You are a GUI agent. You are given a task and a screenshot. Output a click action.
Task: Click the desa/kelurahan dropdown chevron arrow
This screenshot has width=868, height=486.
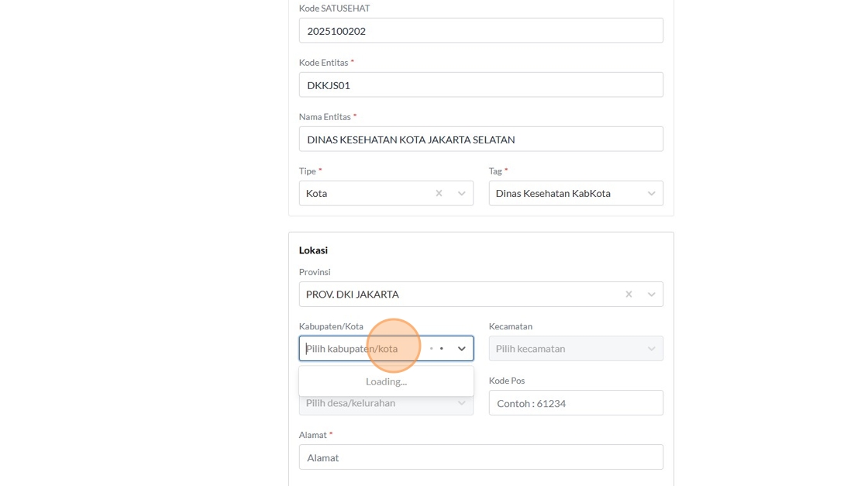pos(462,403)
